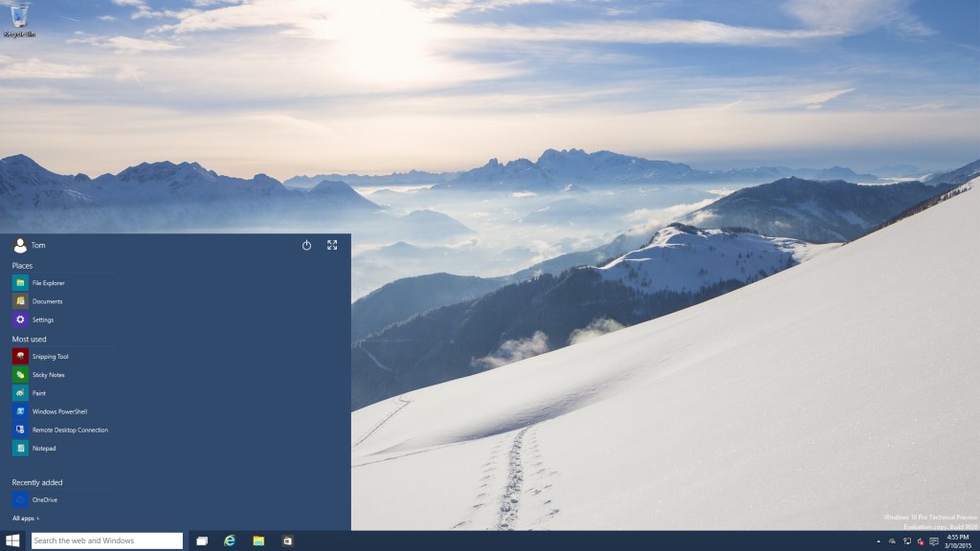Click the Windows Start button
Image resolution: width=980 pixels, height=551 pixels.
[12, 540]
